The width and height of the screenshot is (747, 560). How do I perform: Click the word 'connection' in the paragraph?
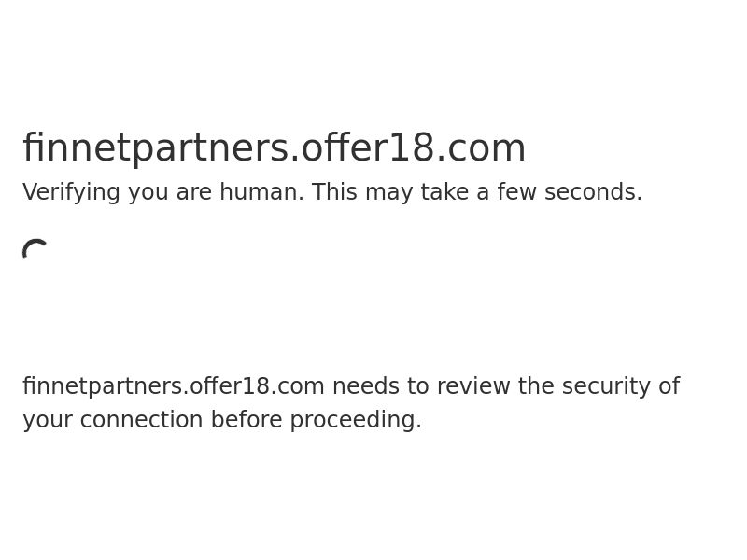(x=142, y=420)
